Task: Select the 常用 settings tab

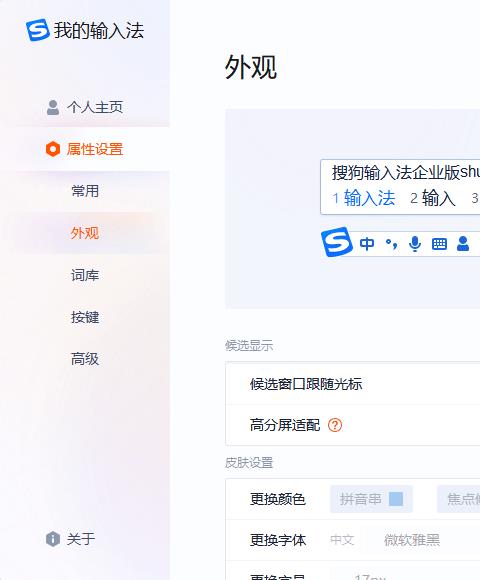Action: tap(85, 191)
